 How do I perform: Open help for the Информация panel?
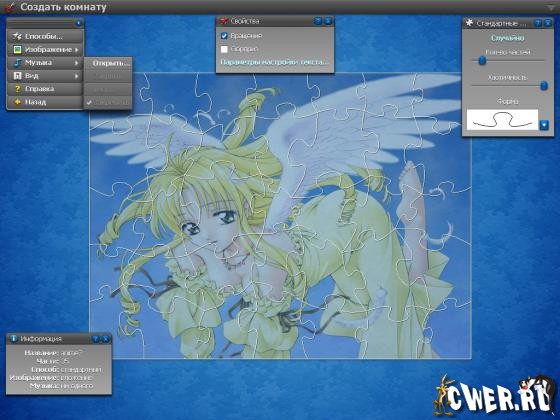[96, 339]
